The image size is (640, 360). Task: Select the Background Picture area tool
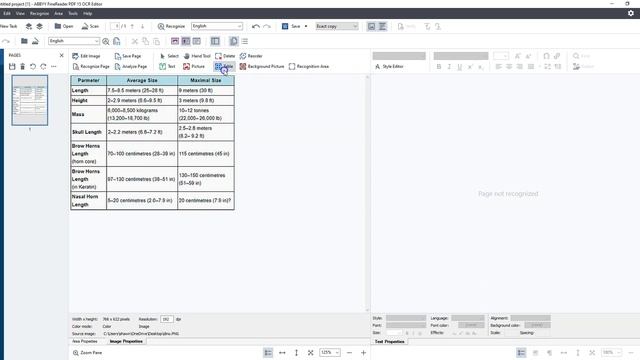262,66
